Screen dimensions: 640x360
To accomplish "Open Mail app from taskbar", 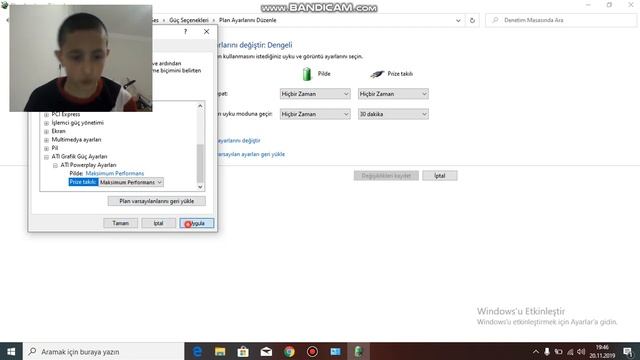I will [x=266, y=351].
